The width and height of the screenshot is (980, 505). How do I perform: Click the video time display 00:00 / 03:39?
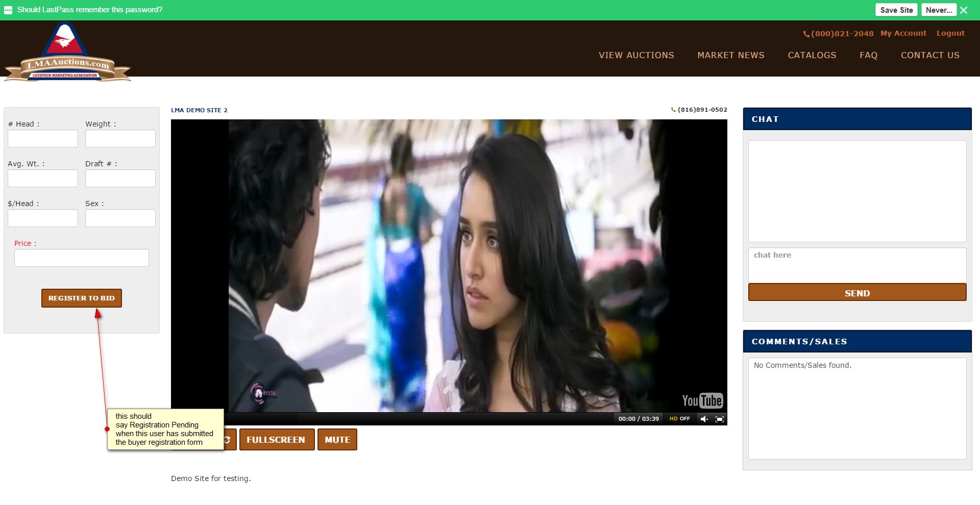tap(639, 419)
